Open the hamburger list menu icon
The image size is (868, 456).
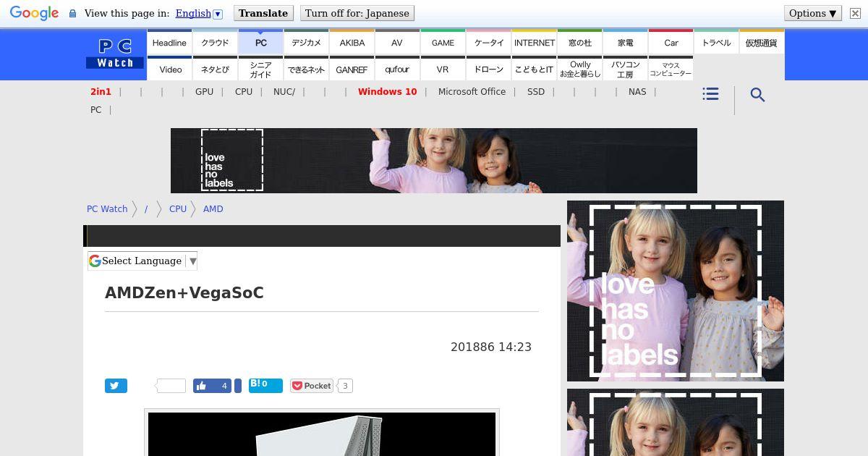click(x=710, y=94)
